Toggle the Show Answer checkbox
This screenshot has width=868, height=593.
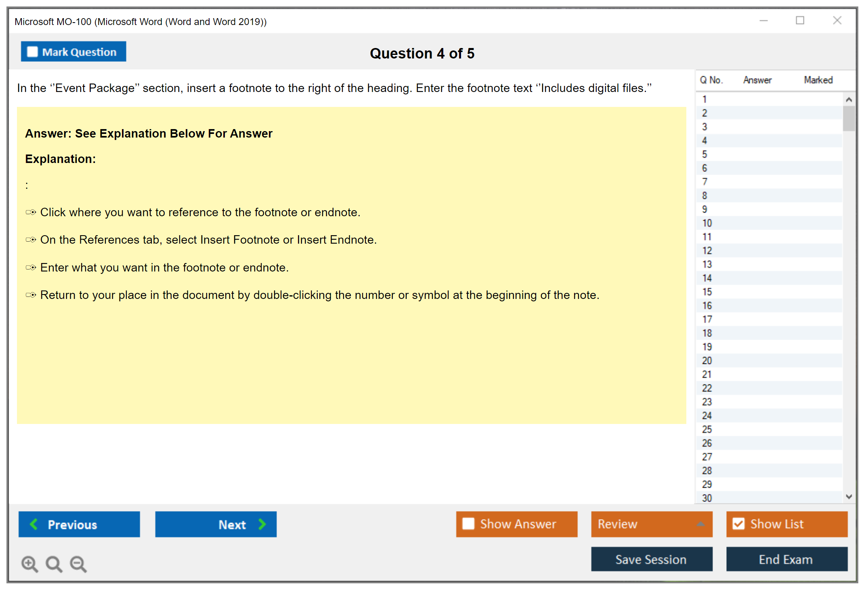tap(468, 524)
